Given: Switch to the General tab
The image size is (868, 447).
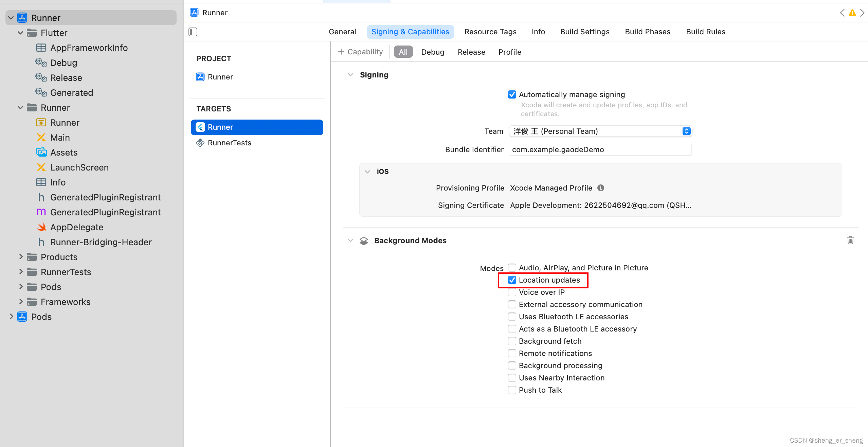Looking at the screenshot, I should coord(342,32).
